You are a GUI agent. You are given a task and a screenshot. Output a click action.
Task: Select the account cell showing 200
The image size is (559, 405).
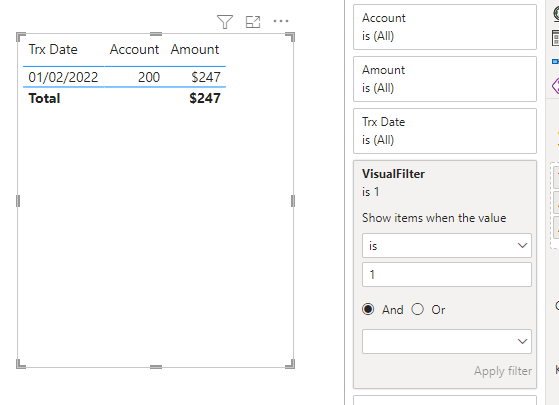coord(149,77)
